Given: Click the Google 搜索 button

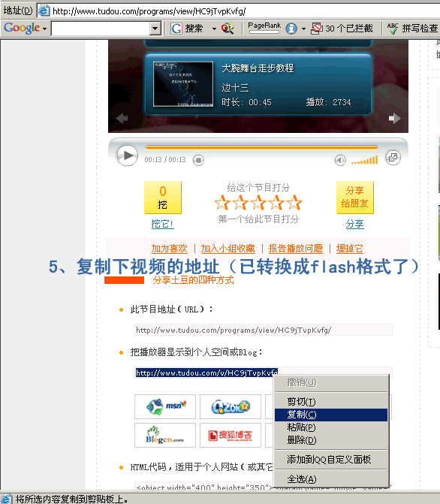Looking at the screenshot, I should pyautogui.click(x=187, y=29).
